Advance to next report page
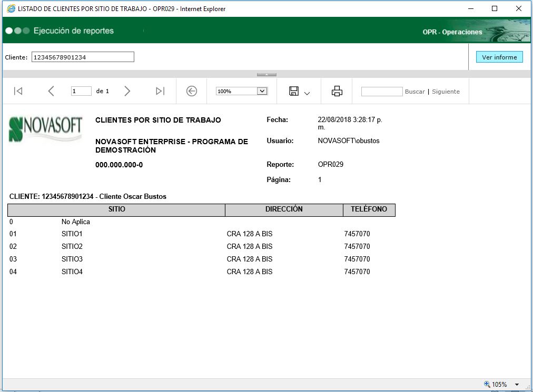 [127, 91]
